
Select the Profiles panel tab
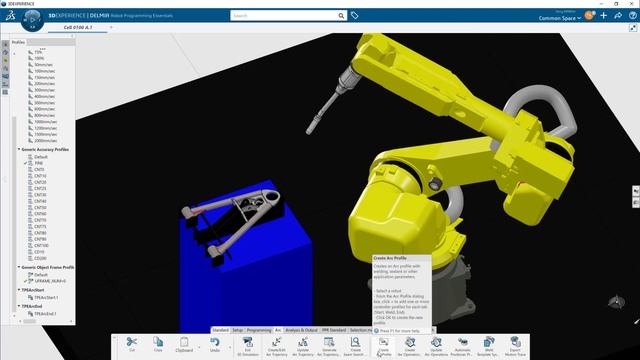tap(18, 42)
